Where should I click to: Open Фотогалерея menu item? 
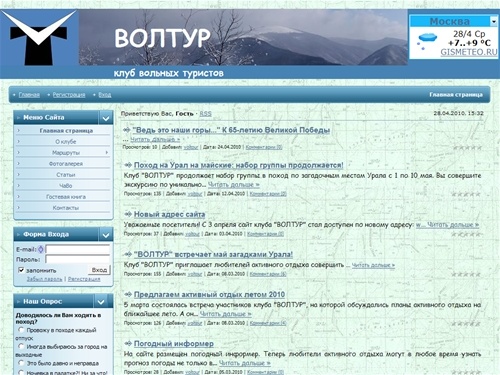[66, 164]
